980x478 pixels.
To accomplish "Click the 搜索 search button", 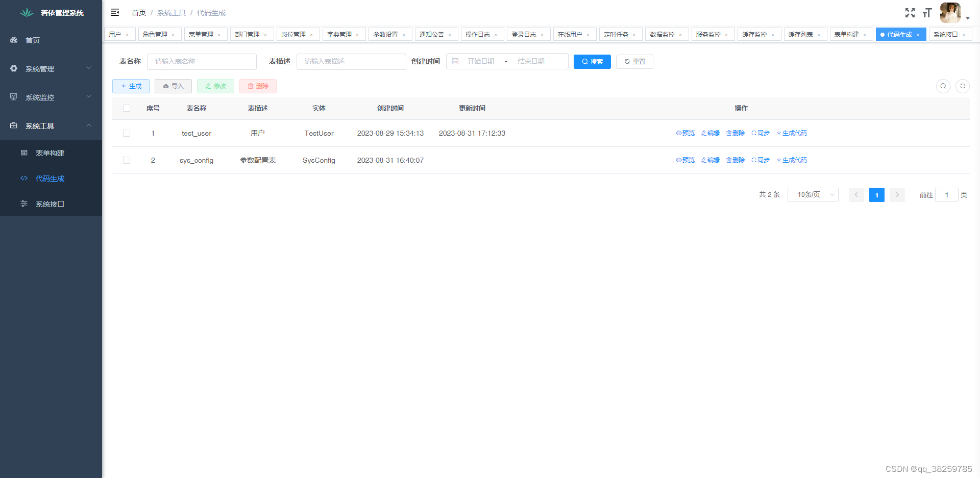I will (592, 61).
